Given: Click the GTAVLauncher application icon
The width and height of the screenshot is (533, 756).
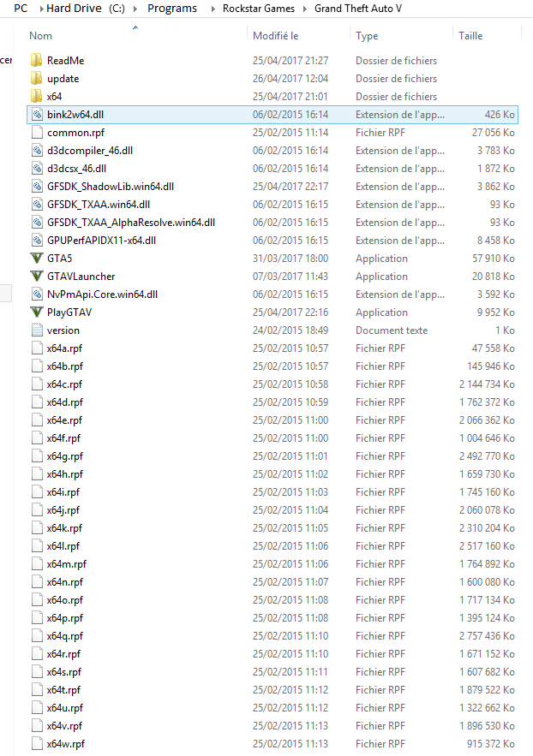Looking at the screenshot, I should coord(37,277).
